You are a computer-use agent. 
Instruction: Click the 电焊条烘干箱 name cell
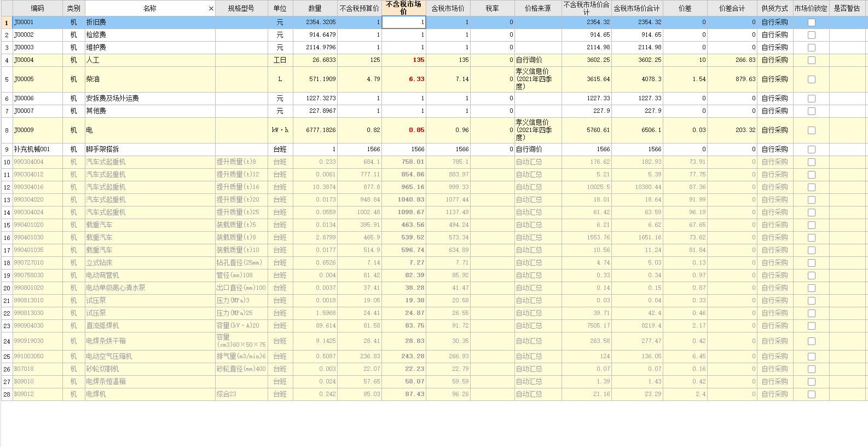click(x=150, y=341)
